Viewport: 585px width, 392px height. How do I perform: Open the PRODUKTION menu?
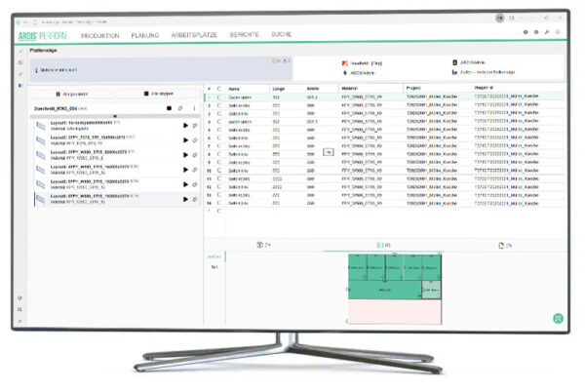click(100, 35)
